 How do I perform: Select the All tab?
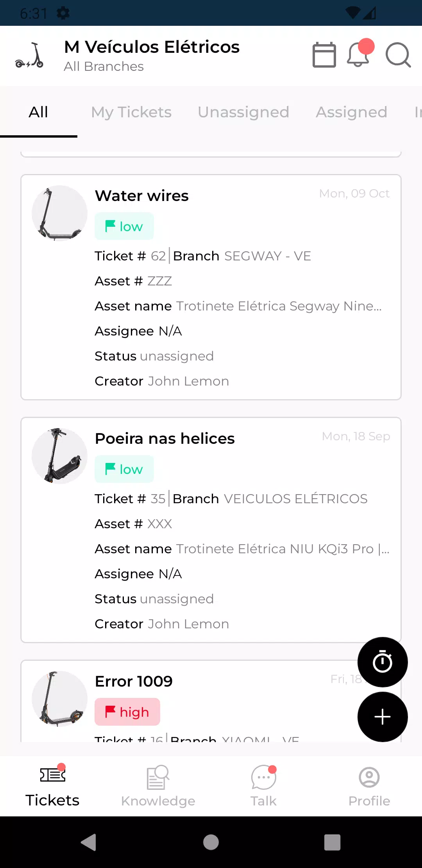pyautogui.click(x=38, y=112)
